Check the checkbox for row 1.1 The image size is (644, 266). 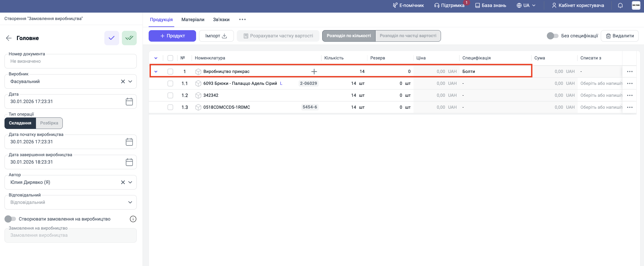coord(170,83)
